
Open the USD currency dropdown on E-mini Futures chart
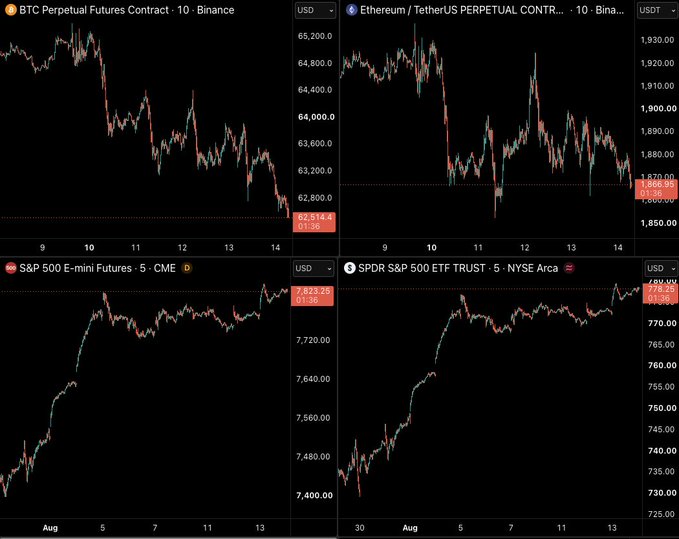tap(314, 268)
